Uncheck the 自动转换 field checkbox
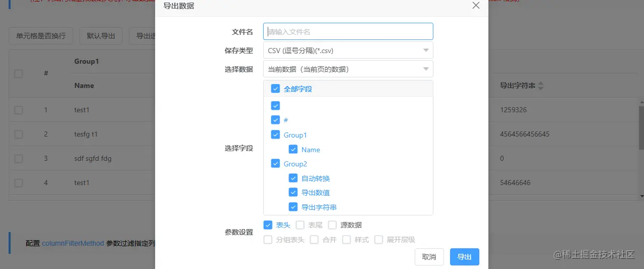Image resolution: width=644 pixels, height=269 pixels. coord(293,178)
